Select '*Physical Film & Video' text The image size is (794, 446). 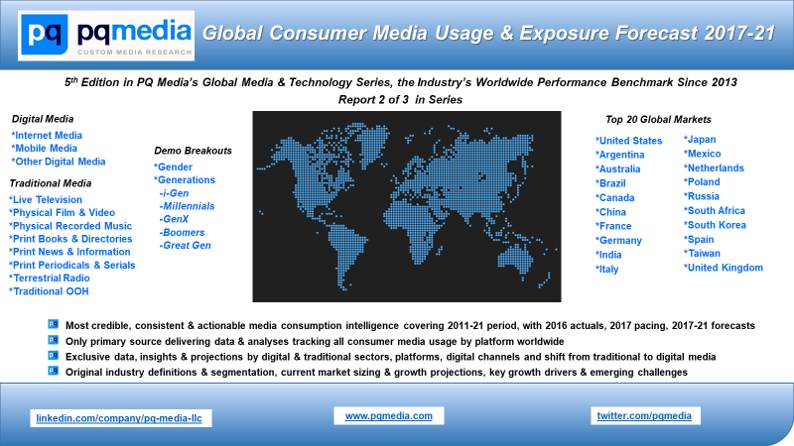point(62,213)
